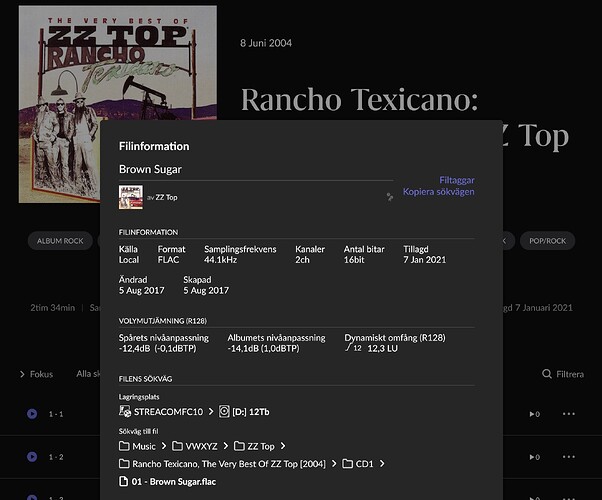Click the Filtrera filter label
Screen dimensions: 602x500
tap(570, 374)
